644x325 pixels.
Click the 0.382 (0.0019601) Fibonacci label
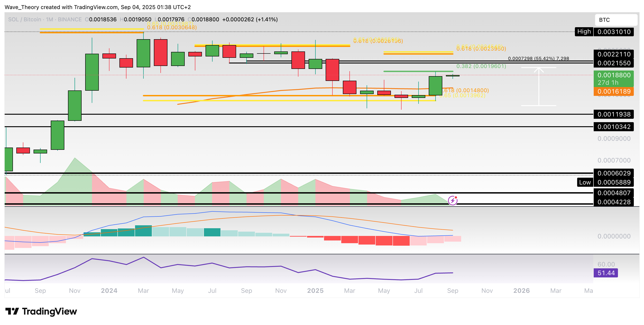pyautogui.click(x=481, y=66)
